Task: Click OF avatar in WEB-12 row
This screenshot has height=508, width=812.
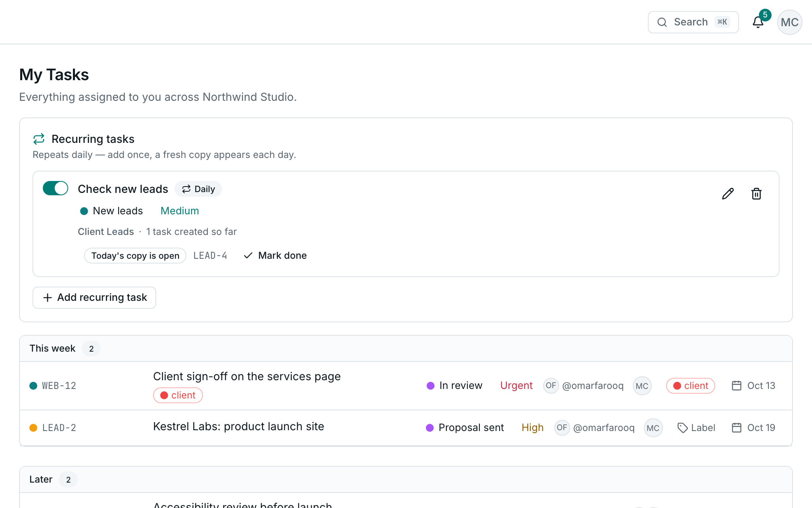Action: click(551, 385)
